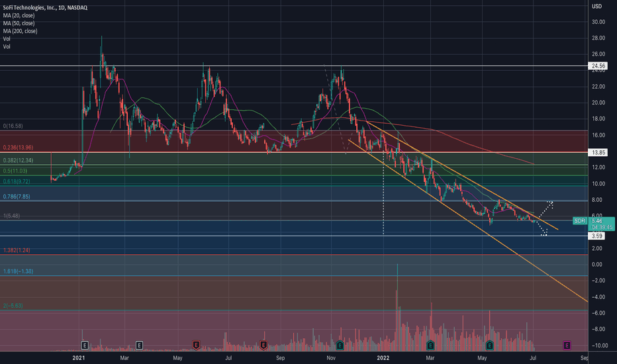Select the 0.236(13.96) Fibonacci level label
Image resolution: width=617 pixels, height=364 pixels.
[x=18, y=148]
